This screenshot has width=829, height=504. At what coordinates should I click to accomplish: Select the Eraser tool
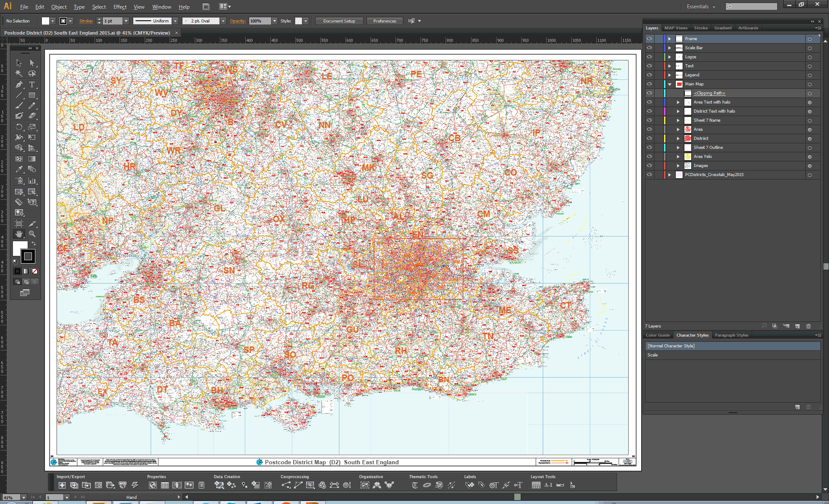click(x=32, y=116)
